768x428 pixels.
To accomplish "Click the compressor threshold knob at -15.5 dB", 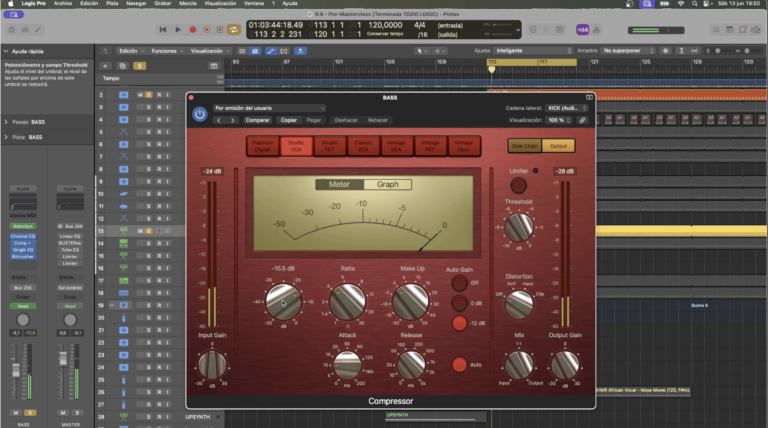I will click(284, 302).
